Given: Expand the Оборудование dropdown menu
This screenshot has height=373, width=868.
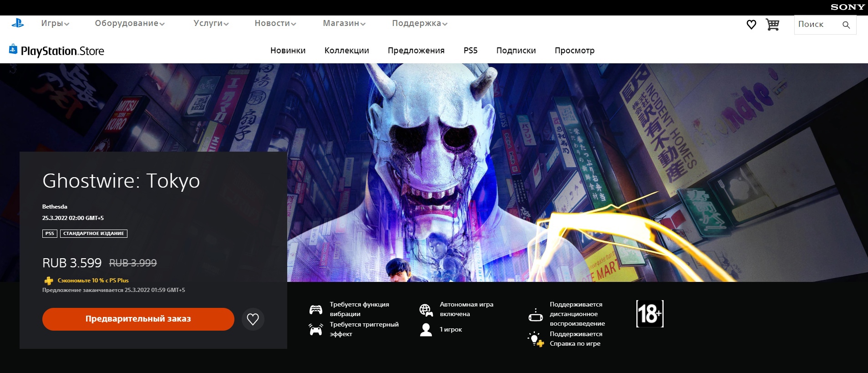Looking at the screenshot, I should click(x=130, y=23).
